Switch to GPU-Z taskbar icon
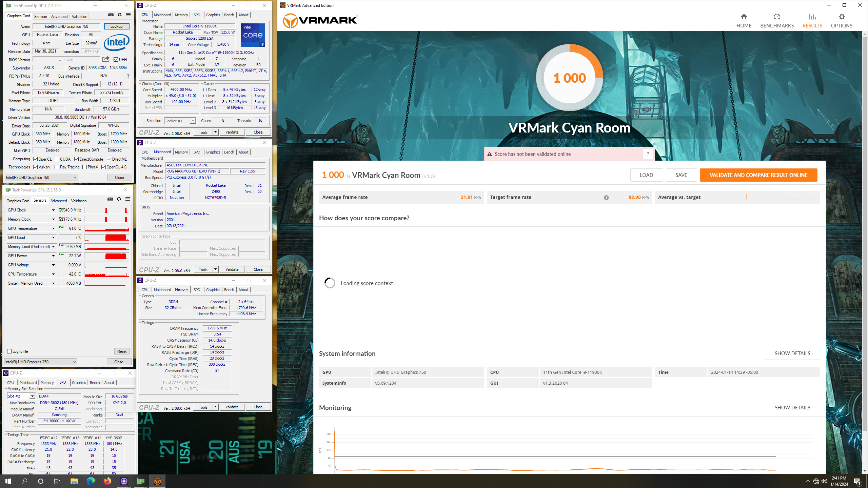 [x=140, y=481]
